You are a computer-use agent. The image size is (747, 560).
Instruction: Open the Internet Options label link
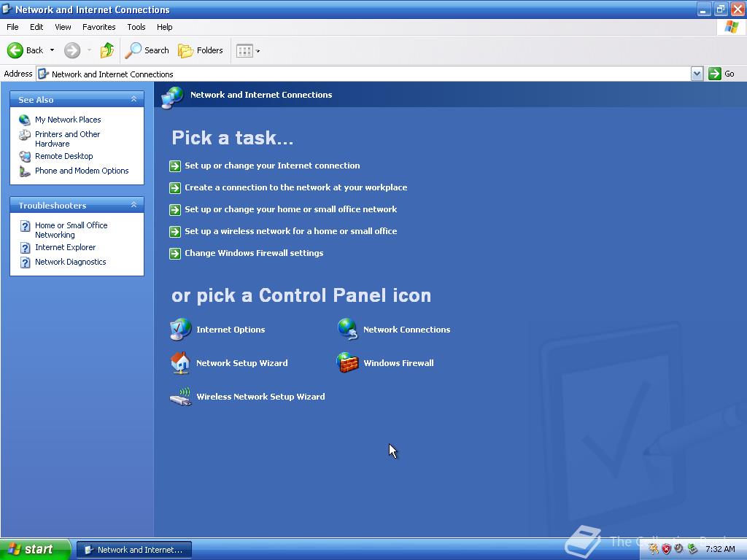231,330
